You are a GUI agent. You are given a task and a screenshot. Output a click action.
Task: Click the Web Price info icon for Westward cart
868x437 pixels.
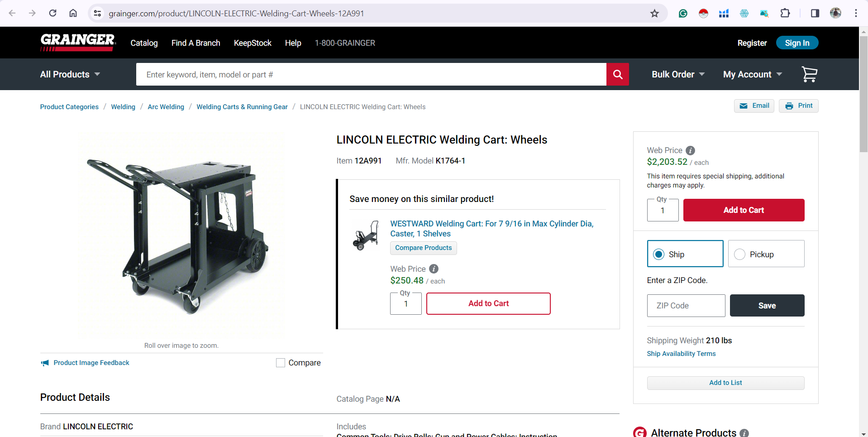(x=434, y=269)
